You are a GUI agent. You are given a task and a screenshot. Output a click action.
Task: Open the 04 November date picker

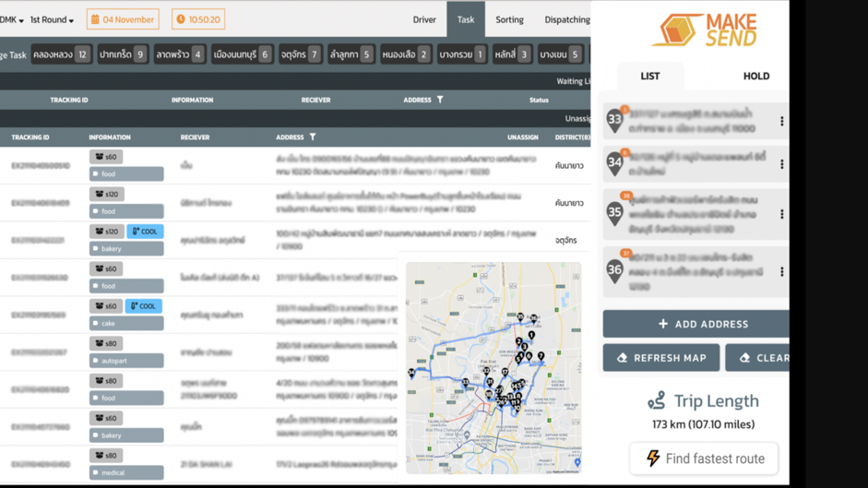[123, 19]
